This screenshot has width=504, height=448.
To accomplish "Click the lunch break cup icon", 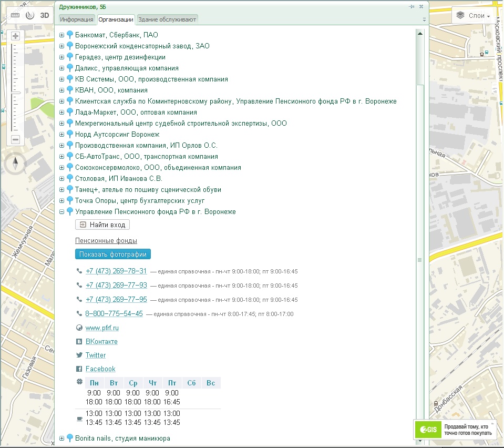I will (x=80, y=419).
